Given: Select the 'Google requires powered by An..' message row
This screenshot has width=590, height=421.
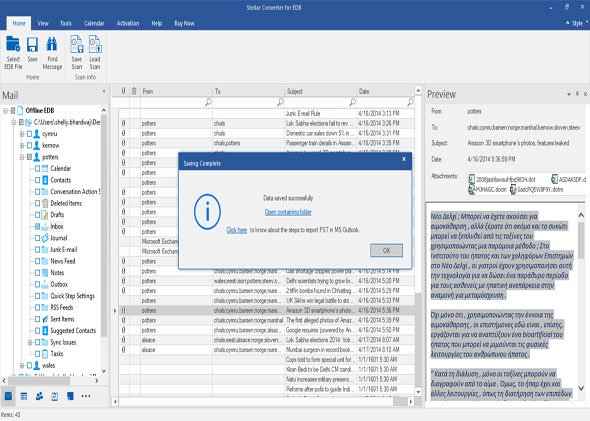Looking at the screenshot, I should (267, 330).
